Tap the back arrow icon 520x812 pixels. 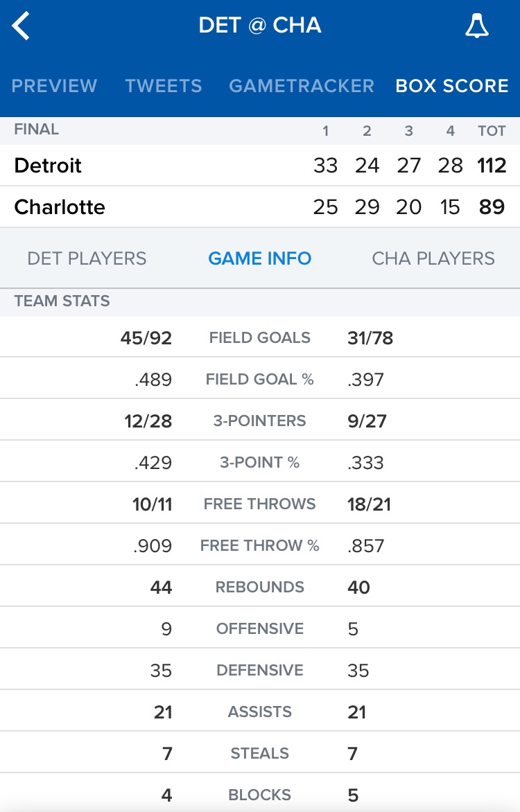(21, 26)
